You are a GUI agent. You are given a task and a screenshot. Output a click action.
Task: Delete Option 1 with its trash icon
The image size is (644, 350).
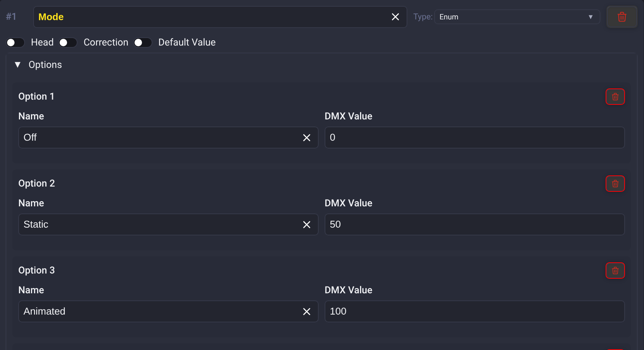[x=615, y=97]
